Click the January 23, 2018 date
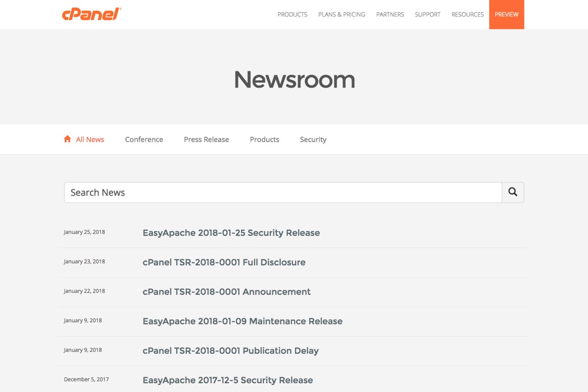Screen dimensions: 588x392 84,262
